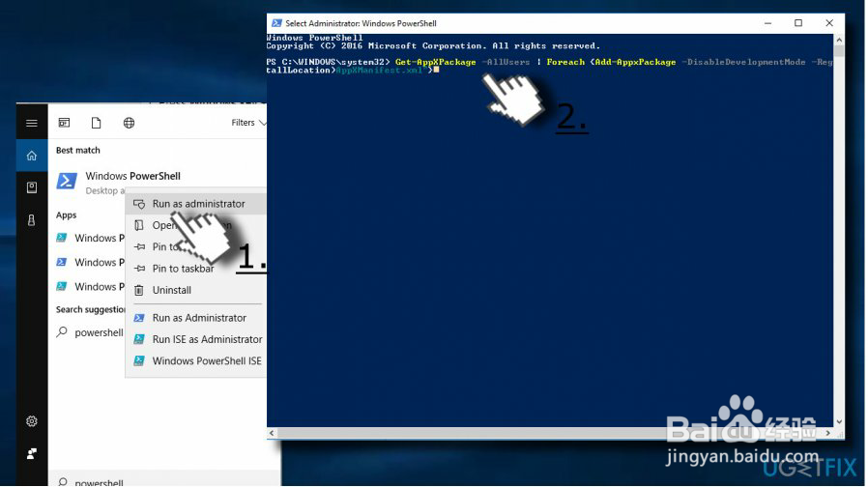Click the search box containing powershell

click(164, 479)
